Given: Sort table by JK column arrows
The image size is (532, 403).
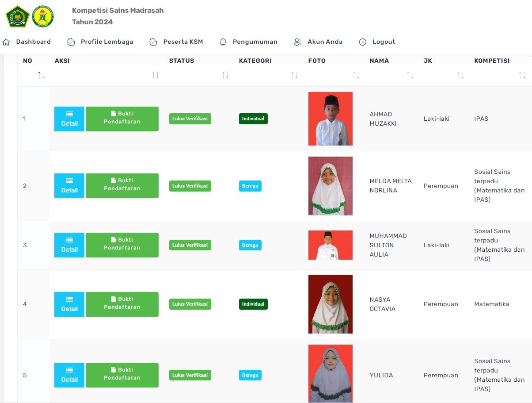Looking at the screenshot, I should click(x=461, y=75).
